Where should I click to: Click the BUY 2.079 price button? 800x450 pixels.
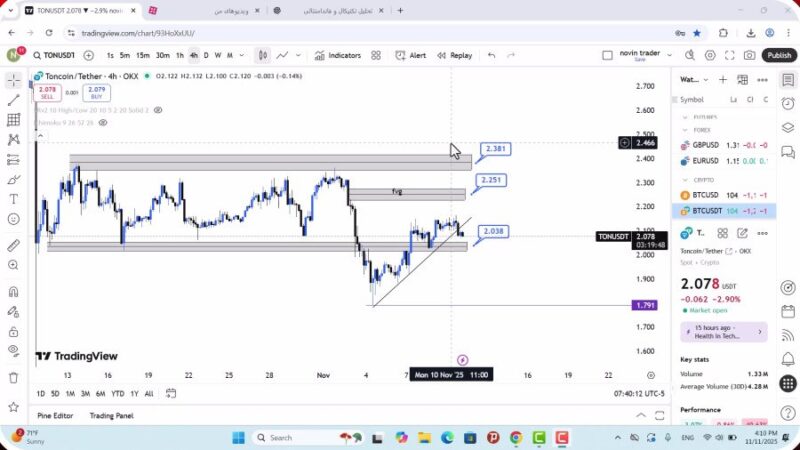[97, 92]
